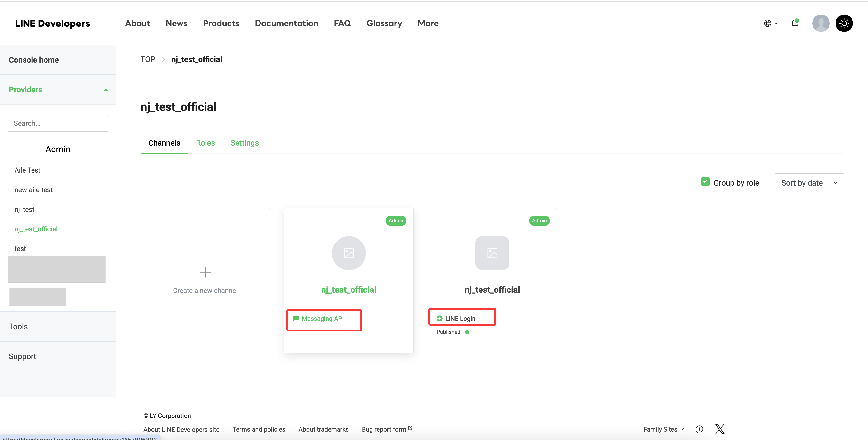868x440 pixels.
Task: Click TOP in the breadcrumb
Action: [x=148, y=59]
